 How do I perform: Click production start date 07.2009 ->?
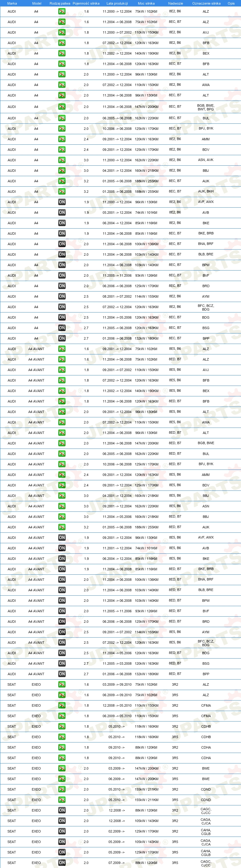tap(117, 863)
